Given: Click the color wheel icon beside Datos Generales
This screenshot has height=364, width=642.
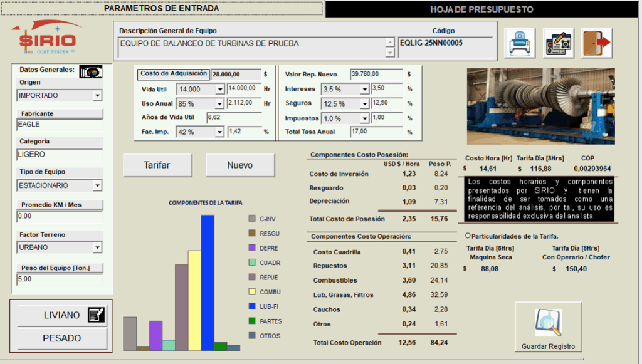Looking at the screenshot, I should pyautogui.click(x=91, y=71).
